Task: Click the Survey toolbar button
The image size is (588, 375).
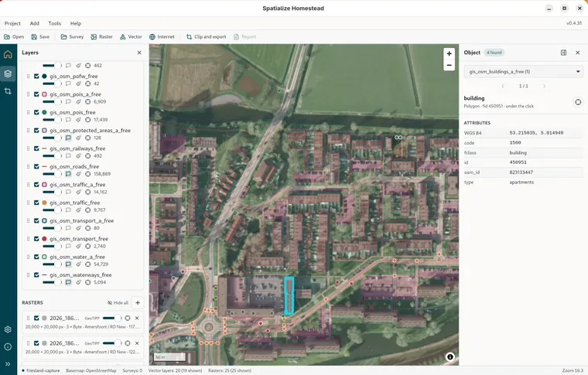Action: (x=72, y=36)
